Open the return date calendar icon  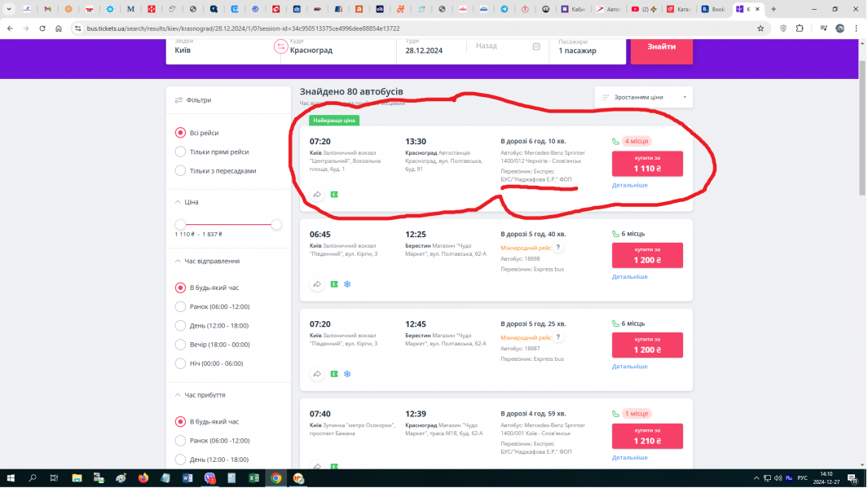536,46
